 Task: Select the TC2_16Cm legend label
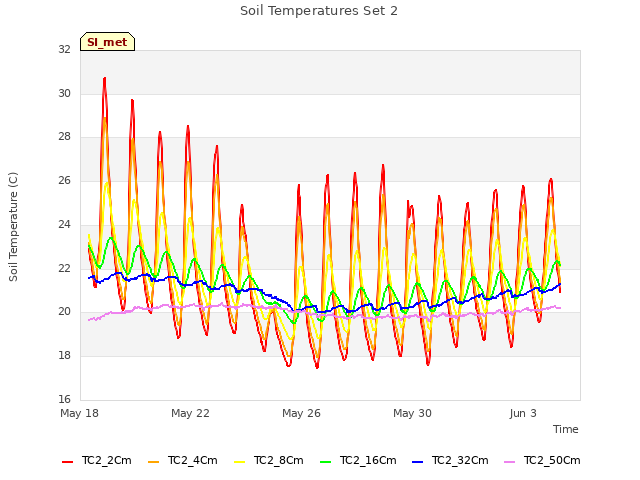[x=368, y=461]
